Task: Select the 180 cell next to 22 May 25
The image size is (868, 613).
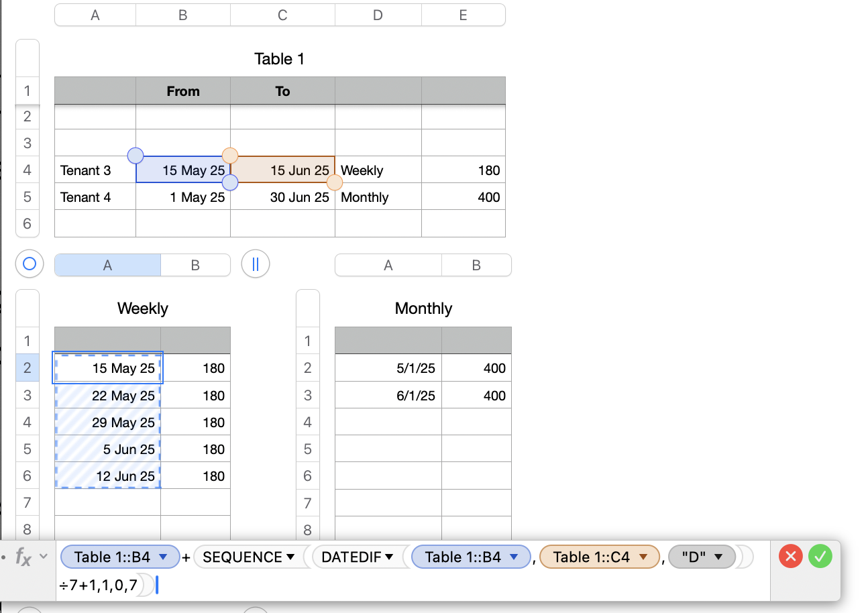Action: pyautogui.click(x=195, y=395)
